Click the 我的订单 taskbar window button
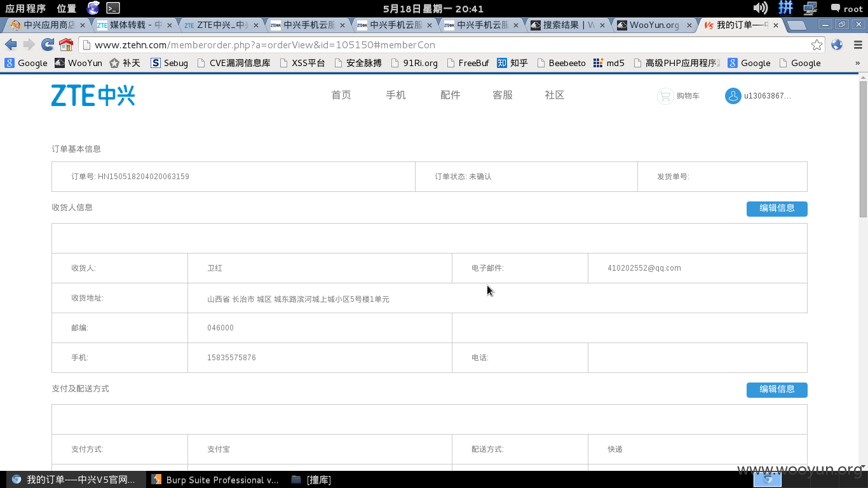Viewport: 868px width, 488px height. [76, 480]
